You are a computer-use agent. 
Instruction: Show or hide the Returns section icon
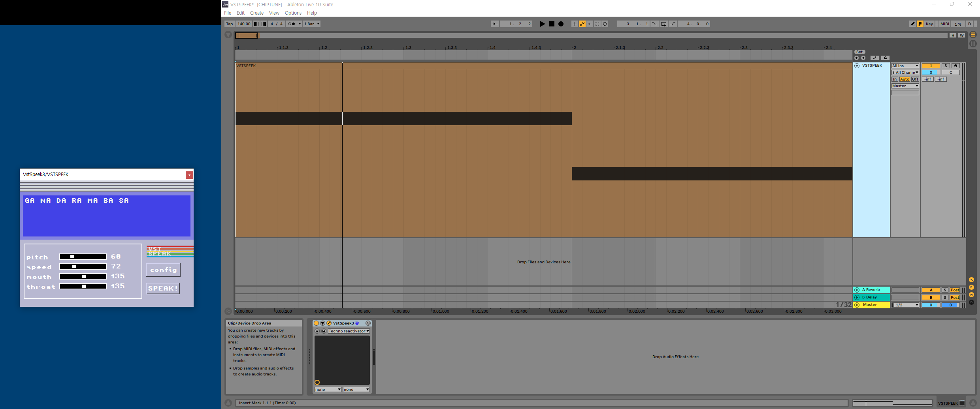pyautogui.click(x=972, y=287)
